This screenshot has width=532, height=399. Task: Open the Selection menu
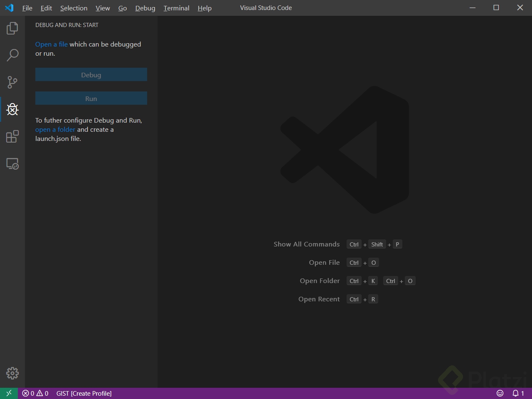click(74, 8)
